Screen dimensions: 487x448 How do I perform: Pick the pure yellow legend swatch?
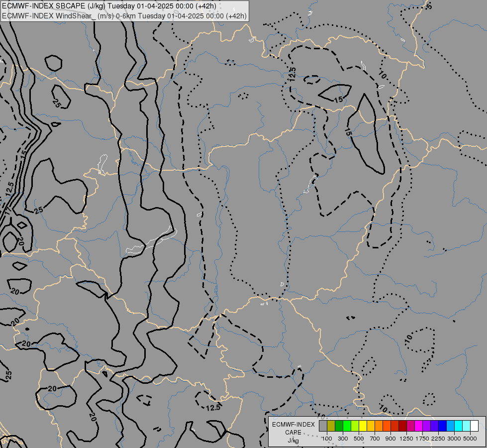tap(363, 426)
